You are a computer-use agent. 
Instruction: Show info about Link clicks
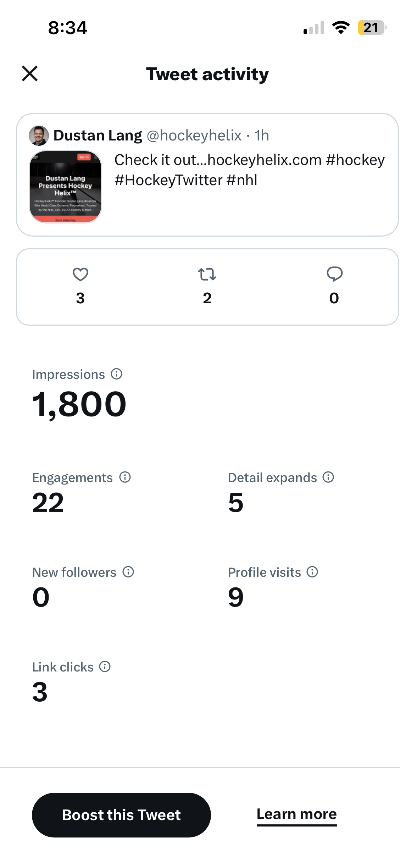tap(105, 667)
